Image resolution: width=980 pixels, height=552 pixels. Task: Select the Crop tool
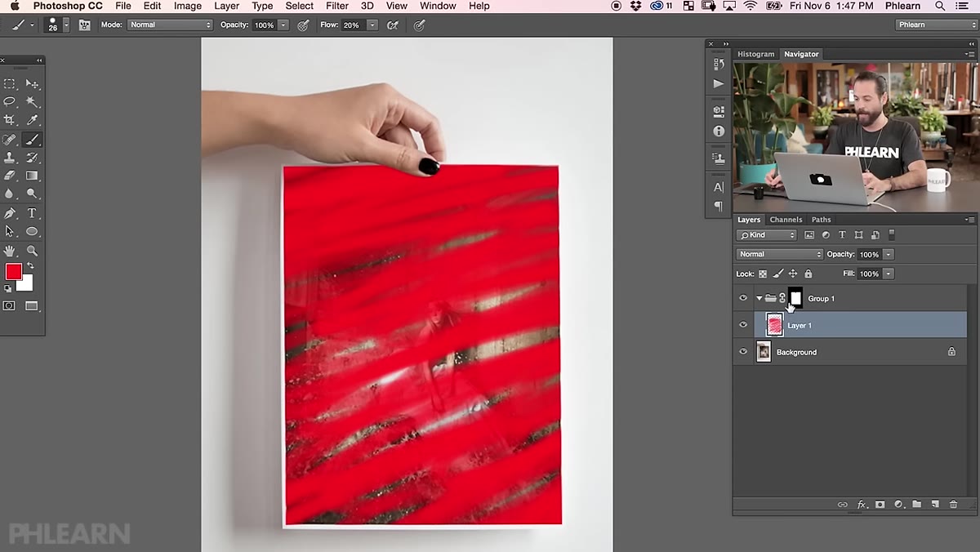click(x=10, y=120)
